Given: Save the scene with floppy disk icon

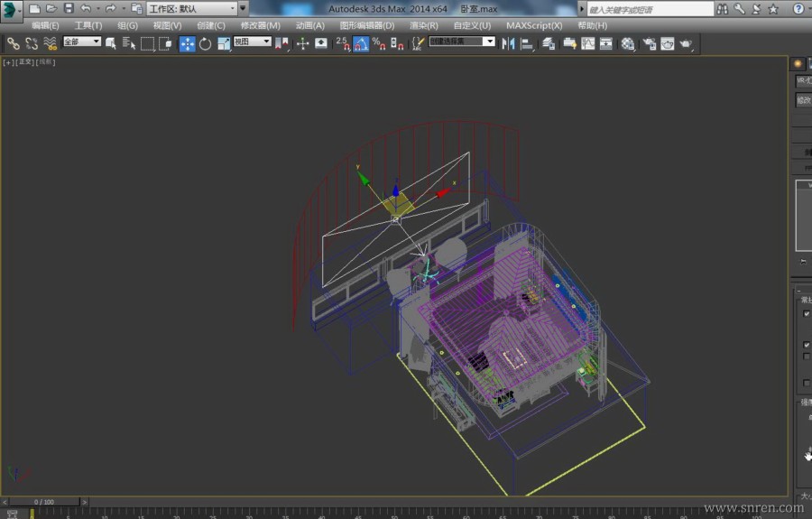Looking at the screenshot, I should point(69,8).
